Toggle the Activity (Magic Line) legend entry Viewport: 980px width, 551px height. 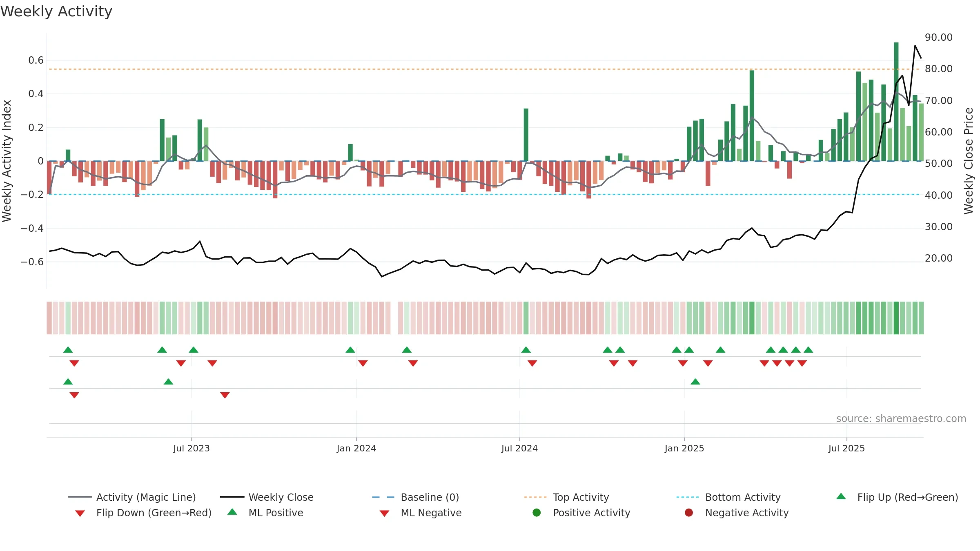coord(132,497)
